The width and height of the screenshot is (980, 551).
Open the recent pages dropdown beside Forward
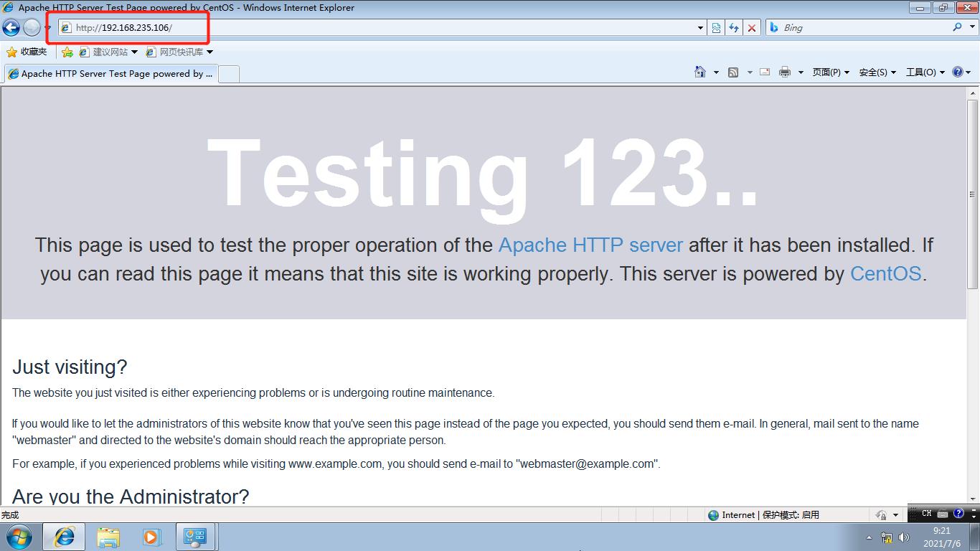point(47,28)
